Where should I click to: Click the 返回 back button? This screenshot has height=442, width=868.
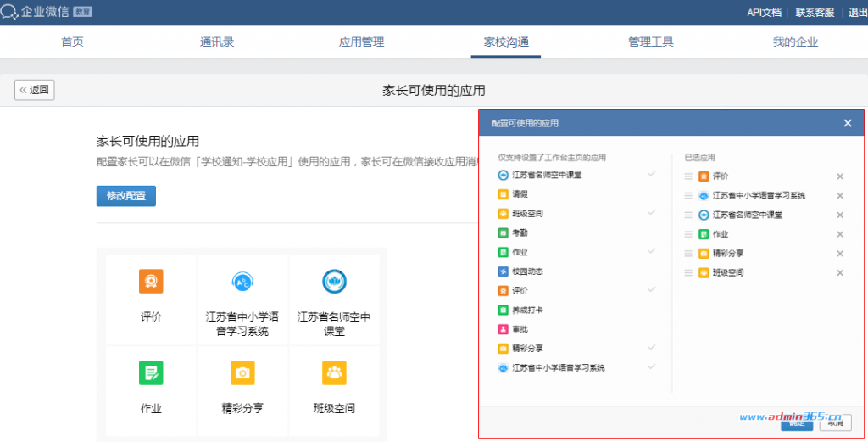click(x=34, y=90)
